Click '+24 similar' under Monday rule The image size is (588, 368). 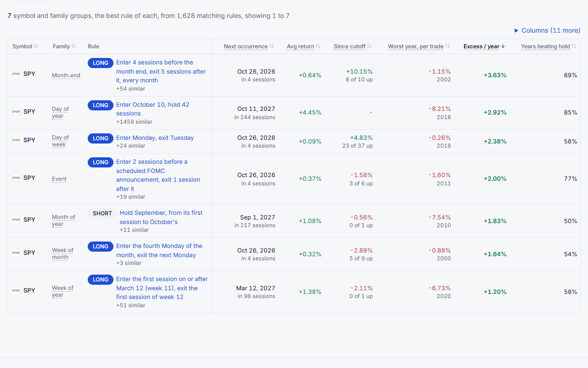131,146
